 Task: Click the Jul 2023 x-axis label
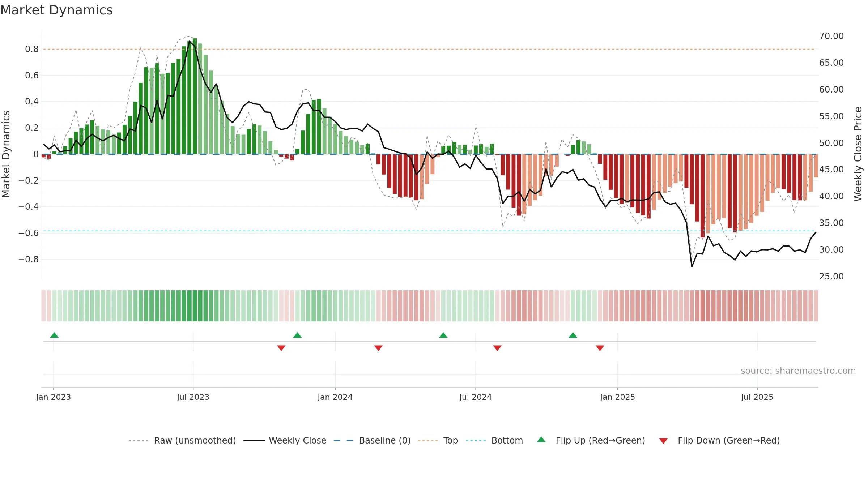click(193, 397)
